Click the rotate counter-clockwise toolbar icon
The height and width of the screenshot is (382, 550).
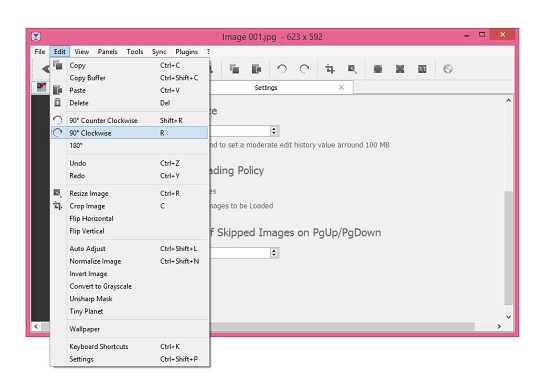pyautogui.click(x=282, y=69)
